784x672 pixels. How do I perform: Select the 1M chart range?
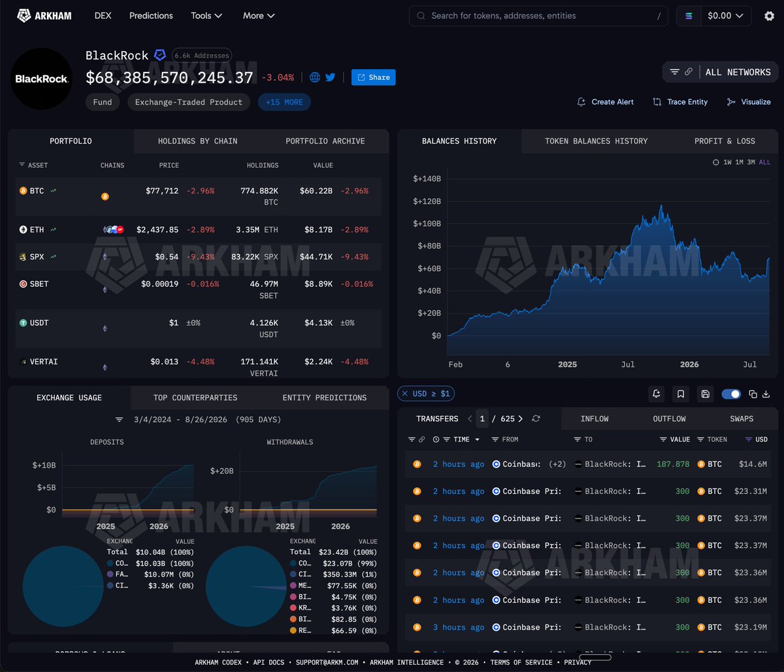[739, 162]
